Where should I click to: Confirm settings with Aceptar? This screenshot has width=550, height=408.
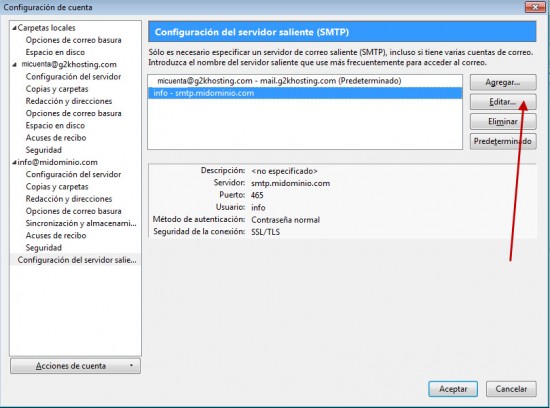453,389
